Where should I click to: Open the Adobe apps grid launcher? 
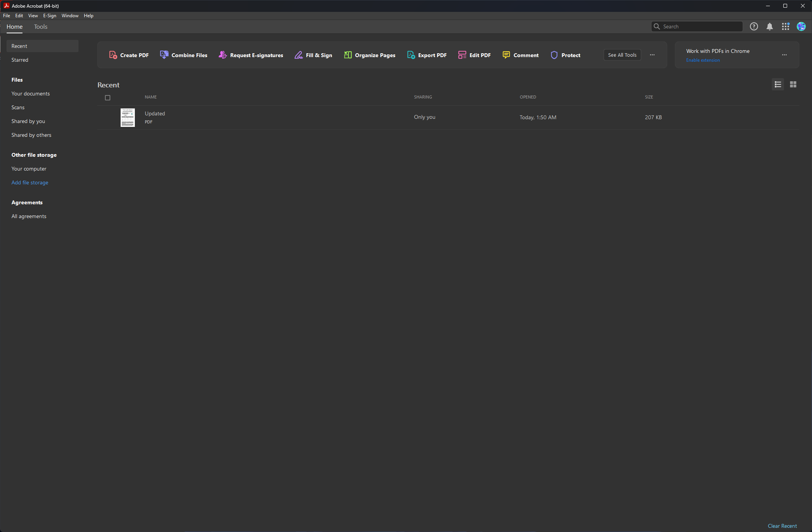[x=786, y=26]
